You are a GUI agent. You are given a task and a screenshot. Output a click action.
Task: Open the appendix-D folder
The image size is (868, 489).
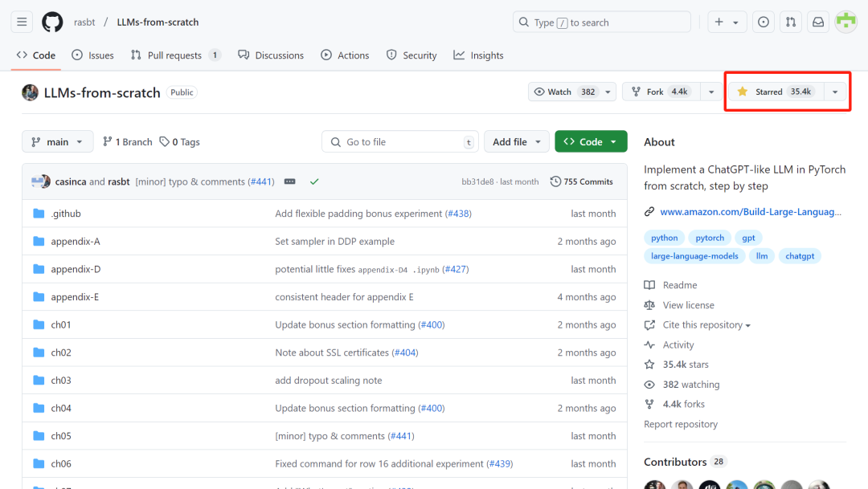(76, 269)
